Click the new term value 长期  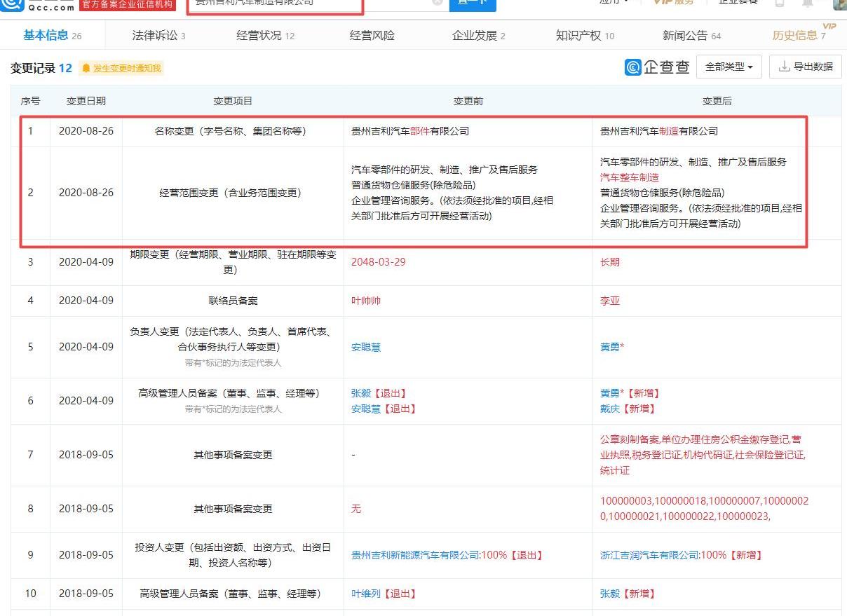tap(610, 262)
